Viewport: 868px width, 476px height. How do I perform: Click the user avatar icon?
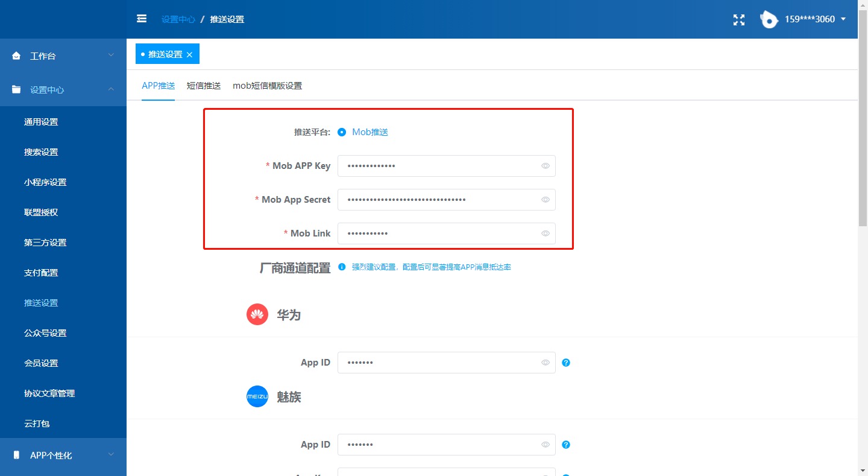(x=769, y=19)
